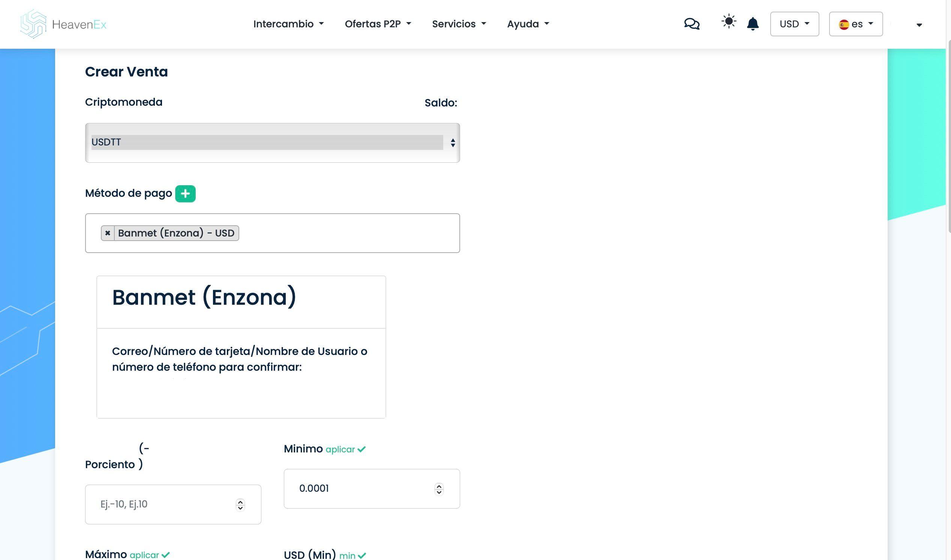
Task: Click the payment method selection field
Action: click(272, 233)
